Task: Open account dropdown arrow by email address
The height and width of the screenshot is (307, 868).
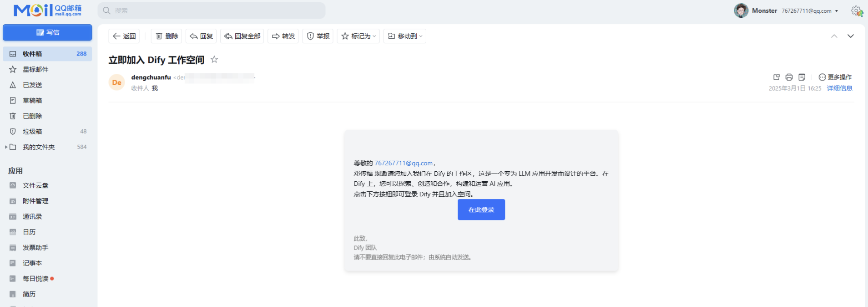Action: click(837, 11)
